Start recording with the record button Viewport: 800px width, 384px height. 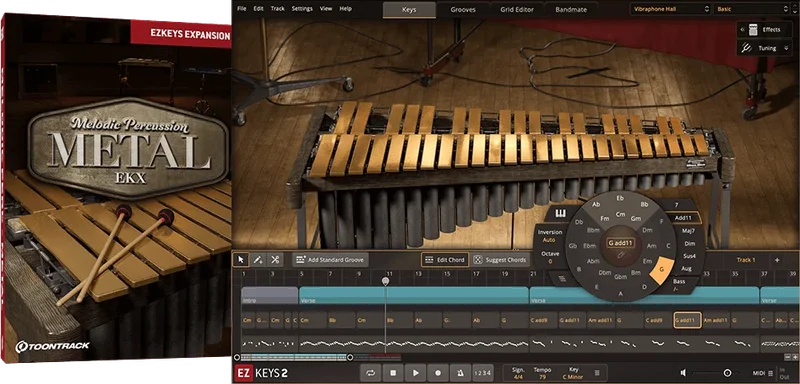pos(438,373)
